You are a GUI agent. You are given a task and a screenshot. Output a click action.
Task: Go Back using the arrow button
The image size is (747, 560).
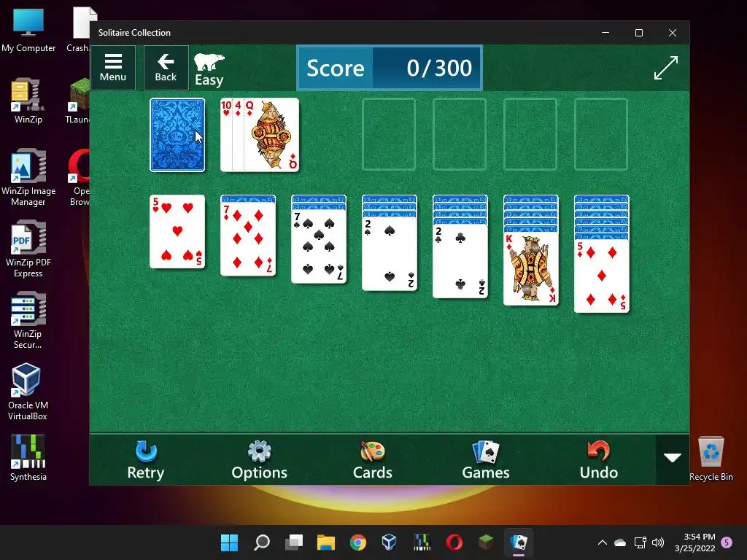click(166, 68)
